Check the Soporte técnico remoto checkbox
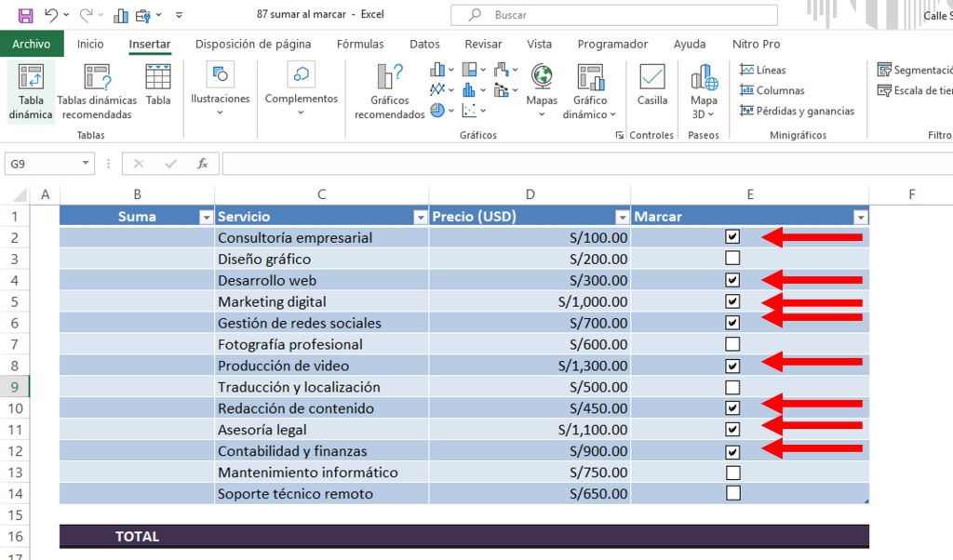This screenshot has height=560, width=953. point(732,493)
